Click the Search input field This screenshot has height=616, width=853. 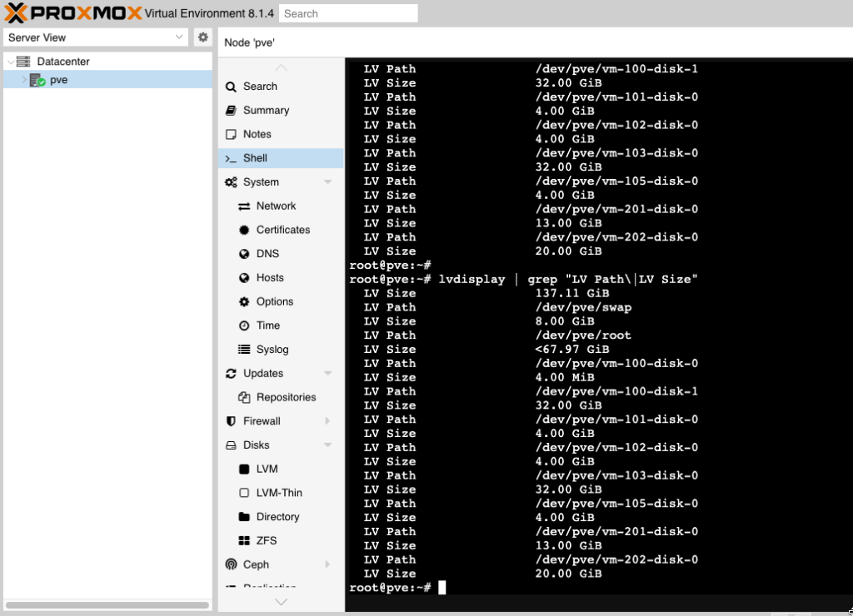[348, 13]
